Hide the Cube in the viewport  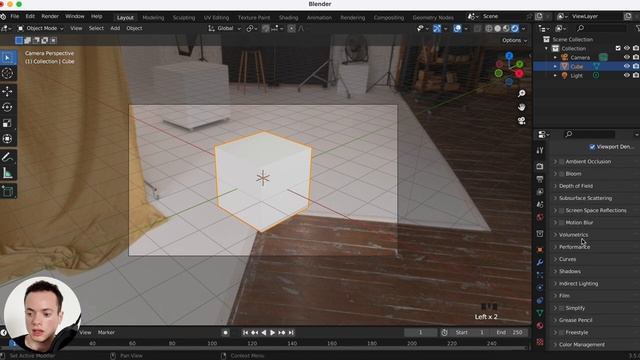(627, 66)
